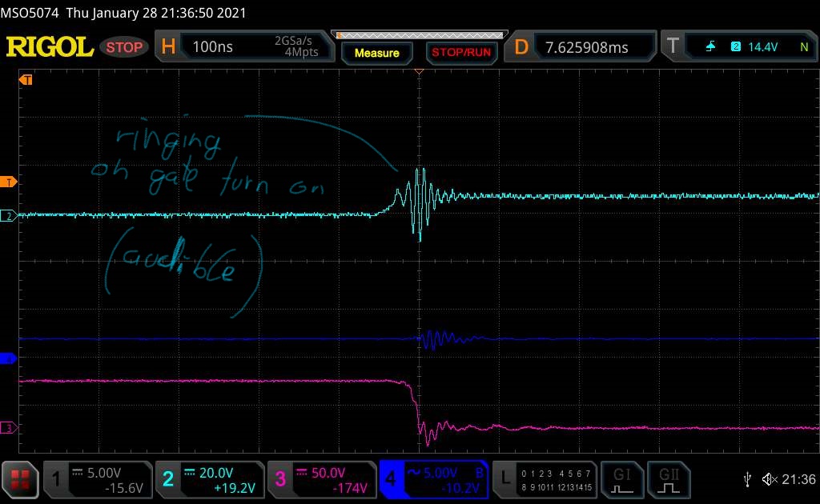This screenshot has width=820, height=504.
Task: Select the blue channel 4 ground marker
Action: point(8,358)
